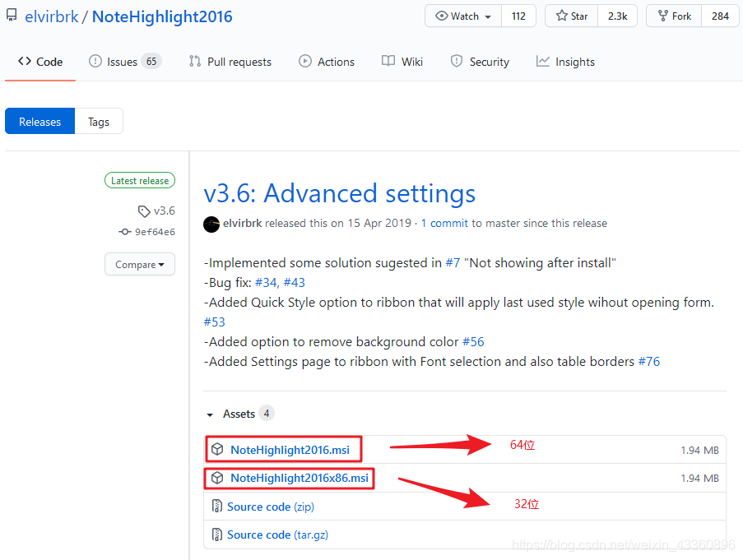The height and width of the screenshot is (560, 743).
Task: Click the Actions tab play icon
Action: point(305,61)
